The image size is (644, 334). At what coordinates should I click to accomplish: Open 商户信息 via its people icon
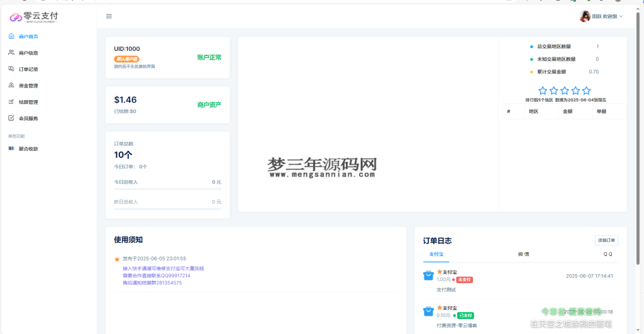[x=11, y=53]
